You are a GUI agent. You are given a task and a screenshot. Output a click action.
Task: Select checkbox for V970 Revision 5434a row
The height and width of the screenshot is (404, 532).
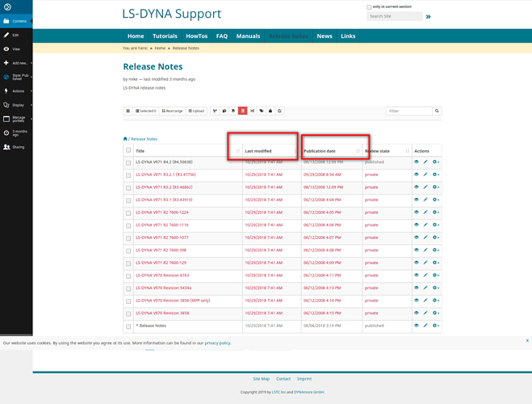[x=128, y=288]
